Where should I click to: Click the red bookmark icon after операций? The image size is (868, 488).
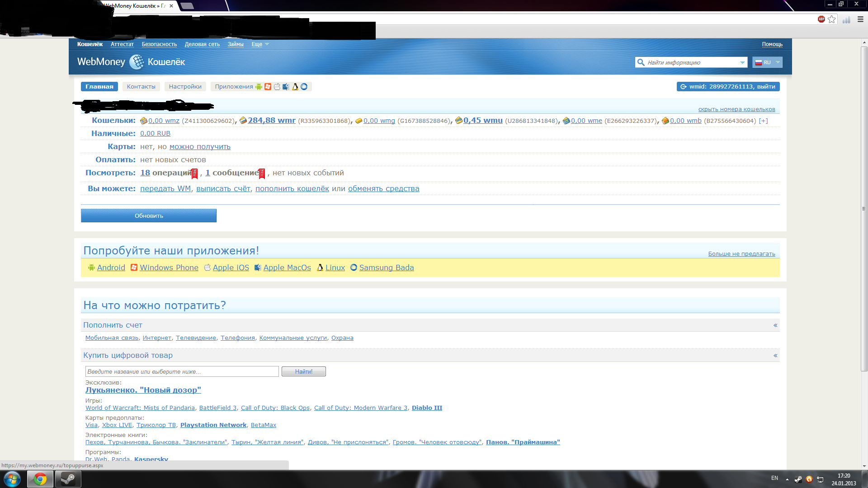(x=194, y=174)
